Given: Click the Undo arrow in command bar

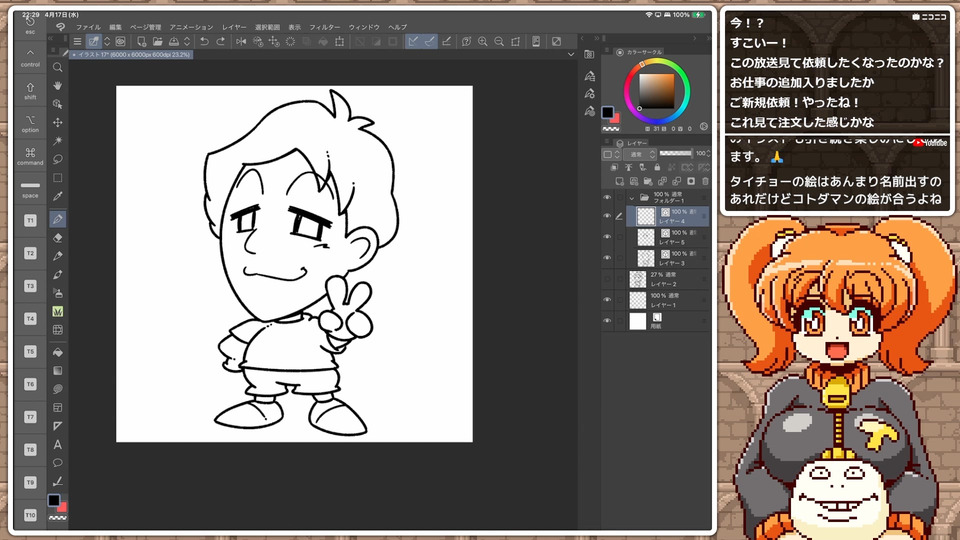Looking at the screenshot, I should pos(204,41).
